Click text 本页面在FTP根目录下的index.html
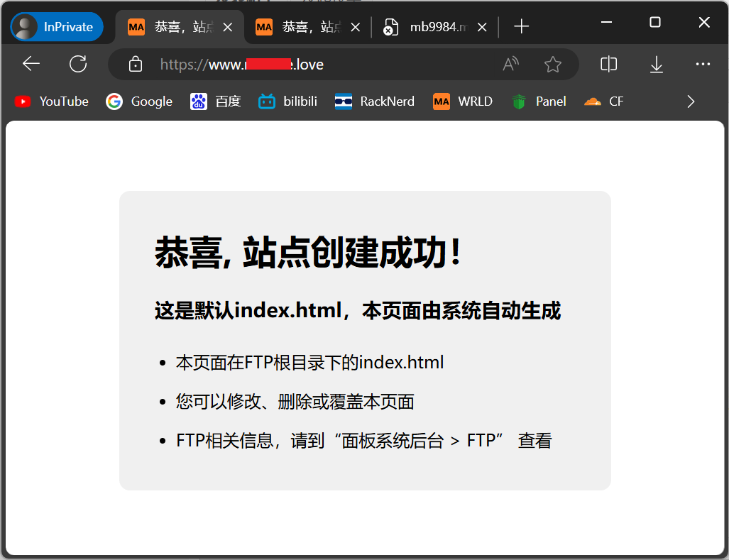Viewport: 729px width, 560px height. pos(309,363)
